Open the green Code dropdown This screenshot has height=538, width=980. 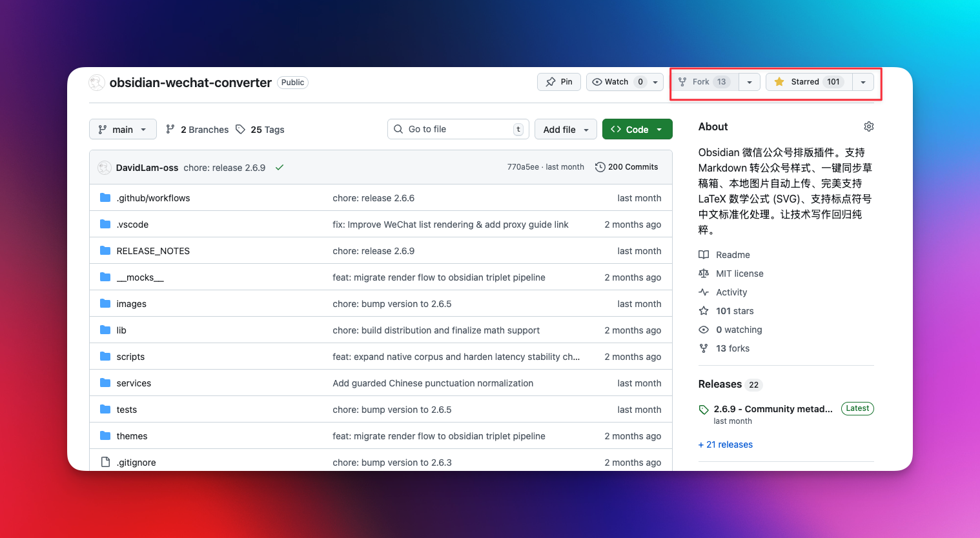pyautogui.click(x=637, y=130)
